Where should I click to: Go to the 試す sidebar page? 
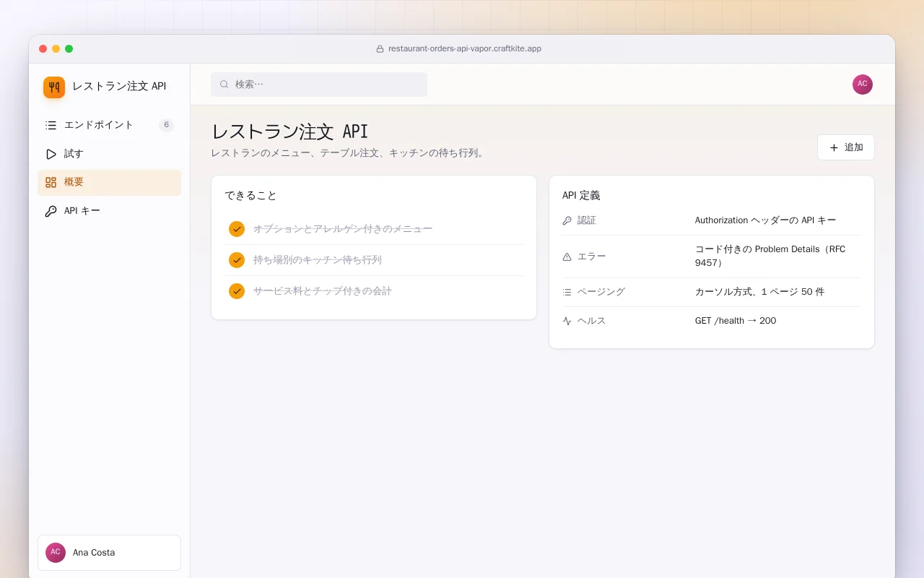pyautogui.click(x=109, y=154)
